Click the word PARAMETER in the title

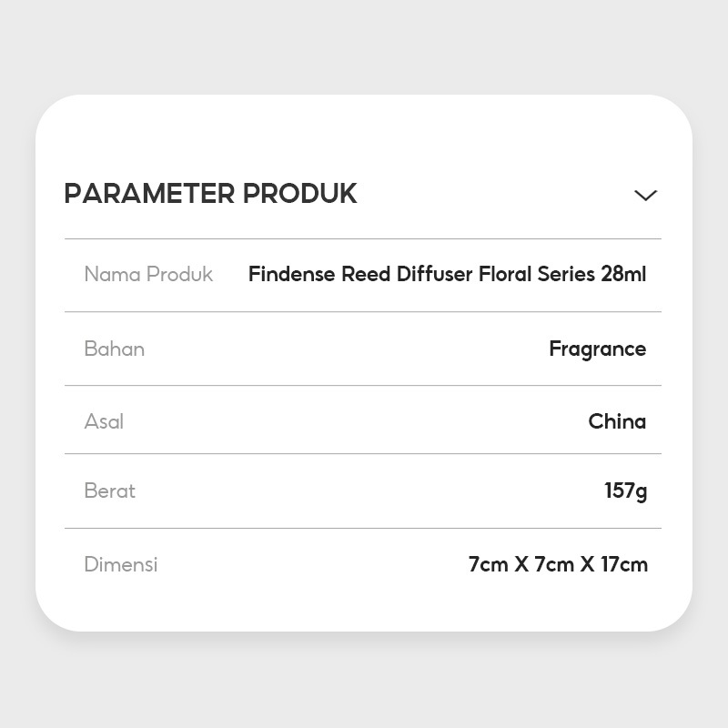(148, 194)
